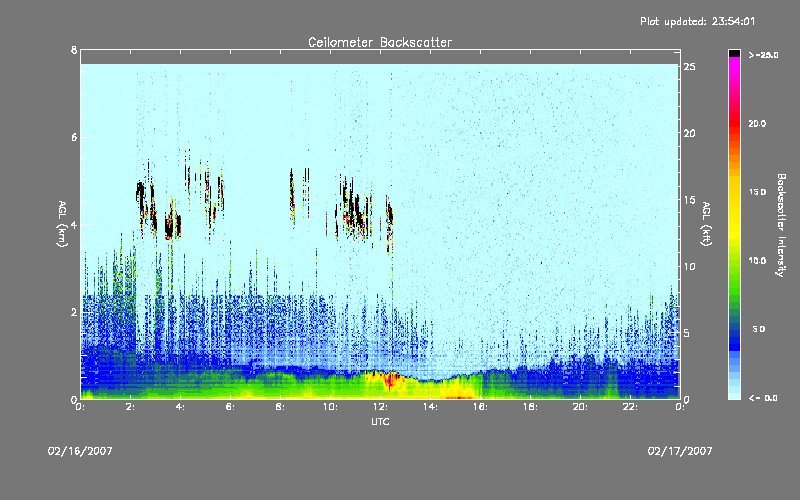Click the '18:' hour tick on x-axis
800x500 pixels.
[x=531, y=407]
